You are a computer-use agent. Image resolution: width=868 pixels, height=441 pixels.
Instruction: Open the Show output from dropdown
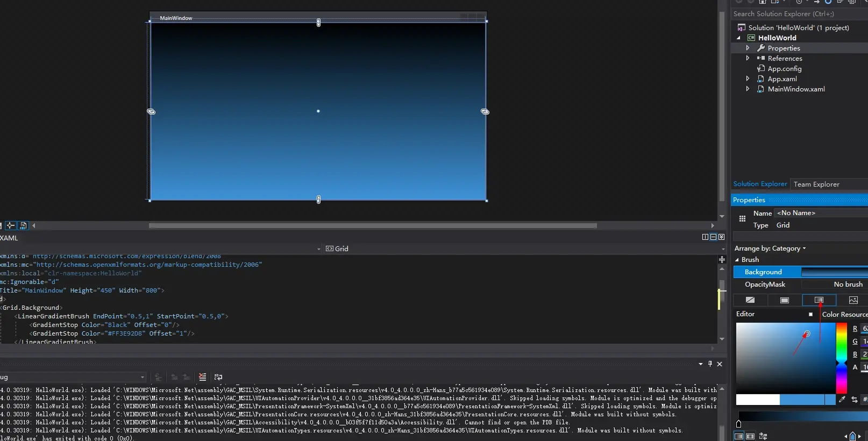click(143, 377)
